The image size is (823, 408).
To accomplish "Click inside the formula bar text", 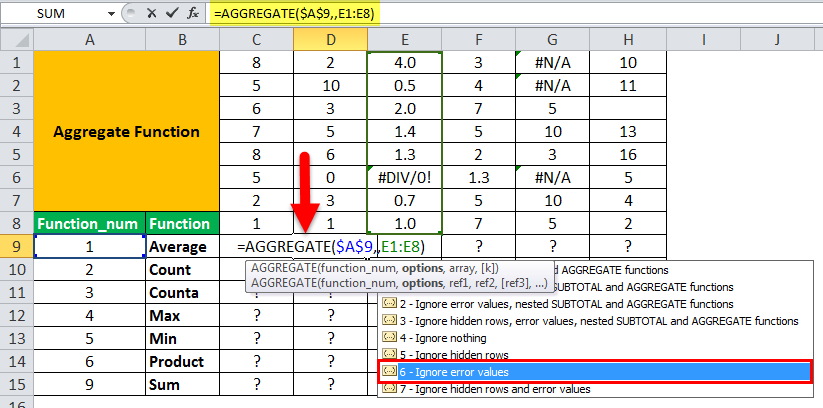I will tap(294, 14).
